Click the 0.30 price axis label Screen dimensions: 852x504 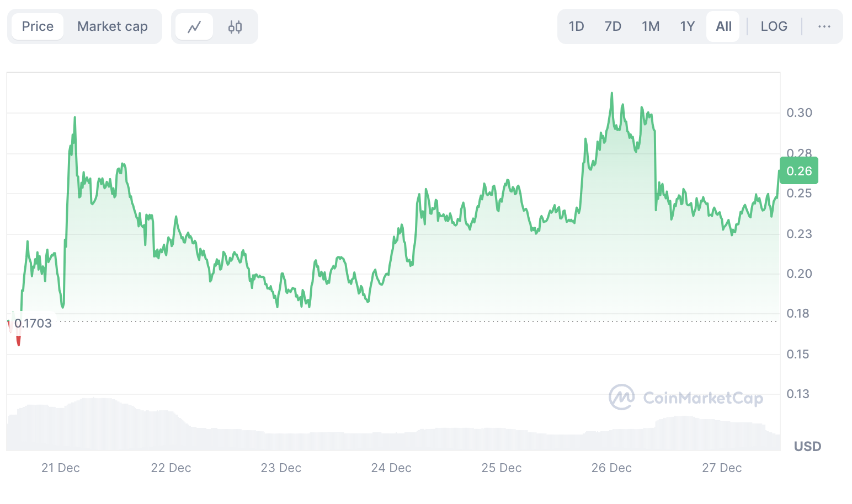[x=799, y=113]
